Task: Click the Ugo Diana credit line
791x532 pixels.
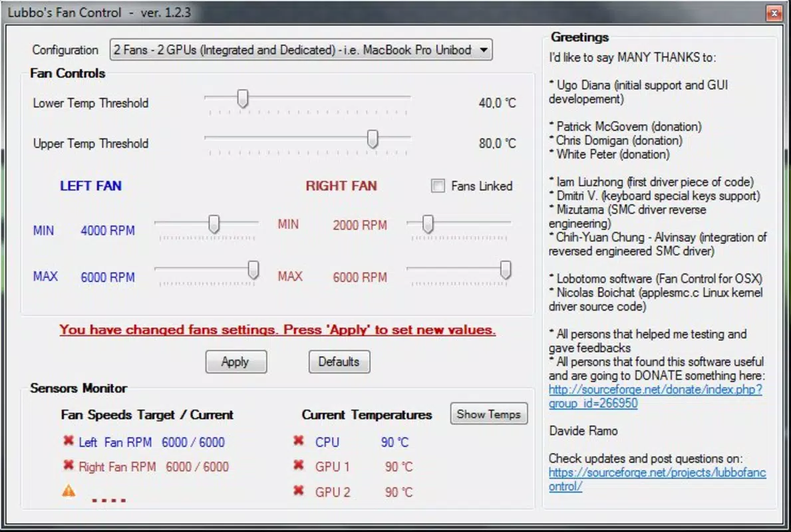Action: click(x=639, y=92)
